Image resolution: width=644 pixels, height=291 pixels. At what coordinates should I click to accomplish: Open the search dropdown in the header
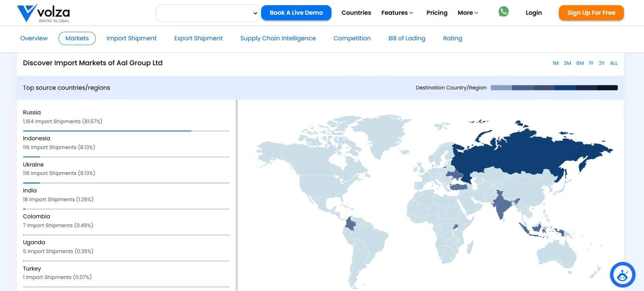207,13
